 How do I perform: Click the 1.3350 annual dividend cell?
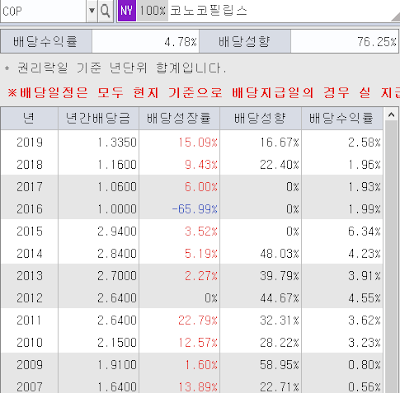click(99, 142)
